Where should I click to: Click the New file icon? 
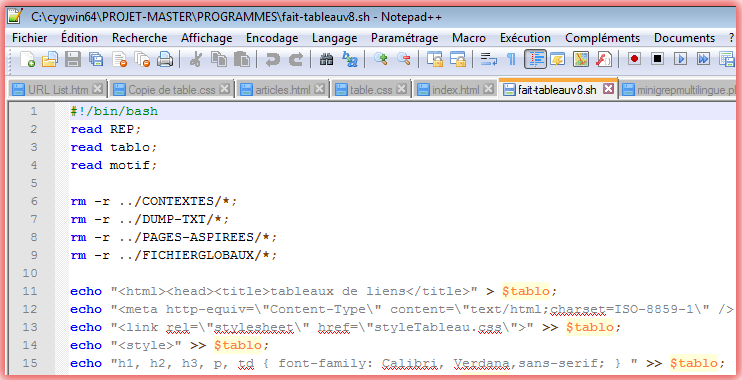[27, 59]
